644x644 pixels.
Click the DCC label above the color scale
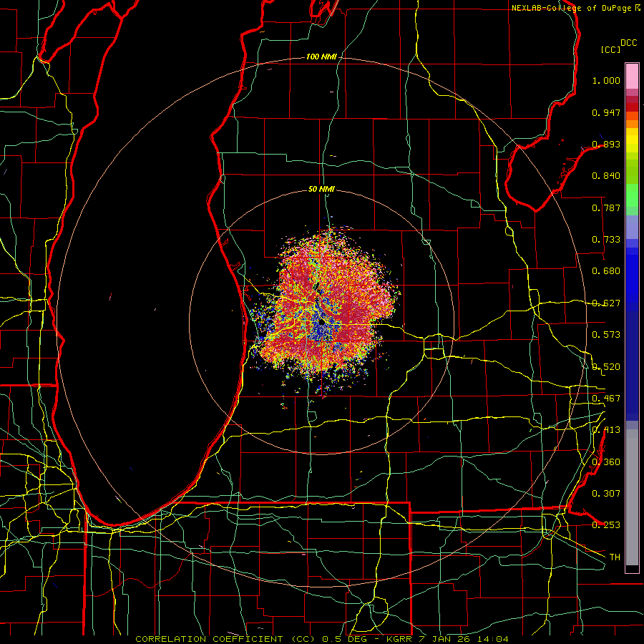pos(628,43)
